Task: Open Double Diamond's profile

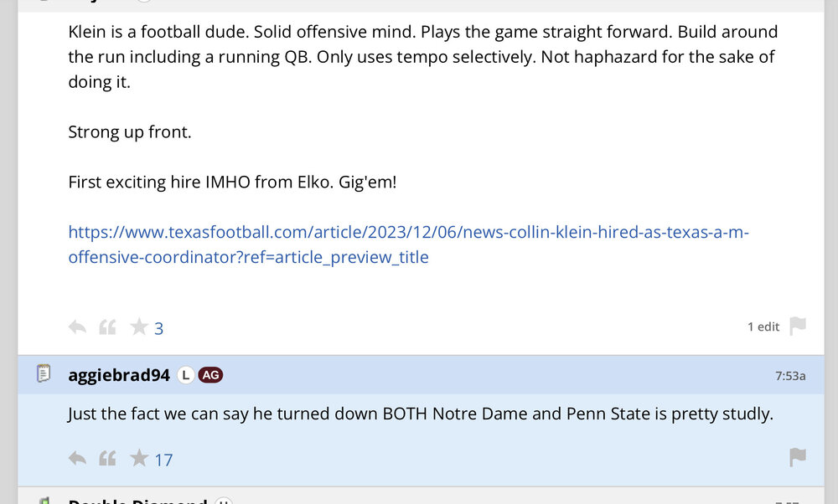Action: tap(137, 501)
